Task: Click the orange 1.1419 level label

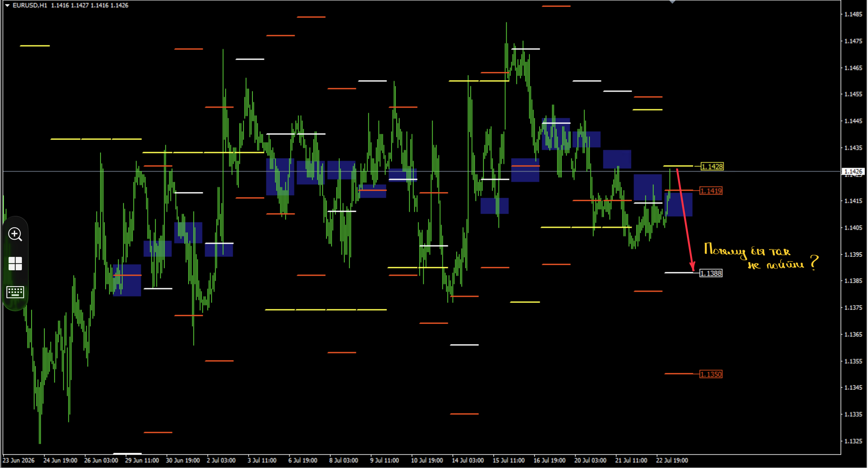Action: tap(711, 191)
